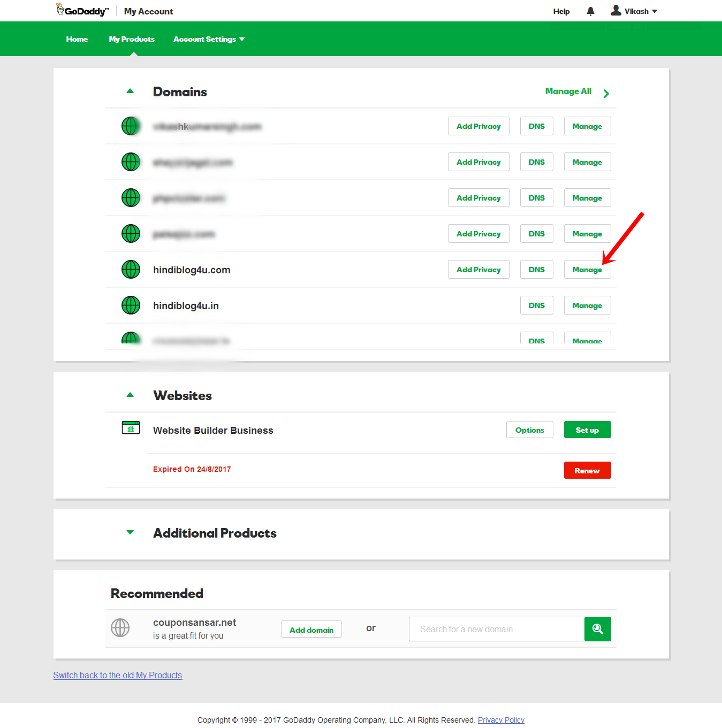Click the magnifier search domain button
722x728 pixels.
click(x=597, y=629)
